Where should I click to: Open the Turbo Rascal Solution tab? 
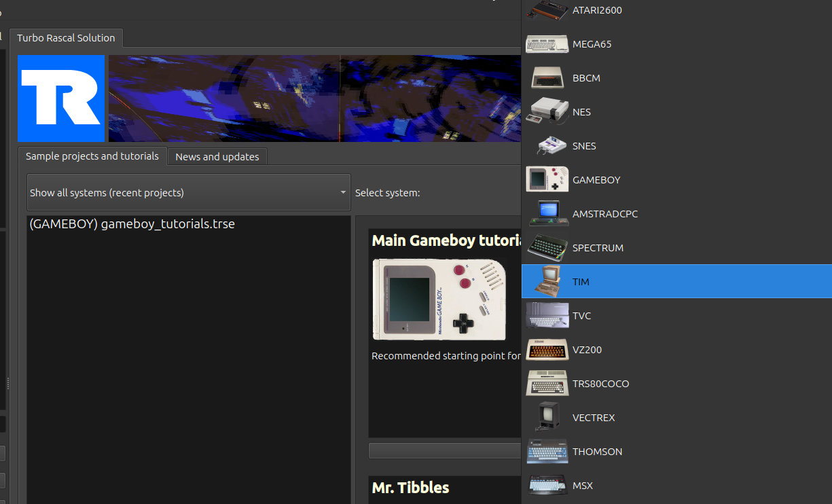click(66, 38)
